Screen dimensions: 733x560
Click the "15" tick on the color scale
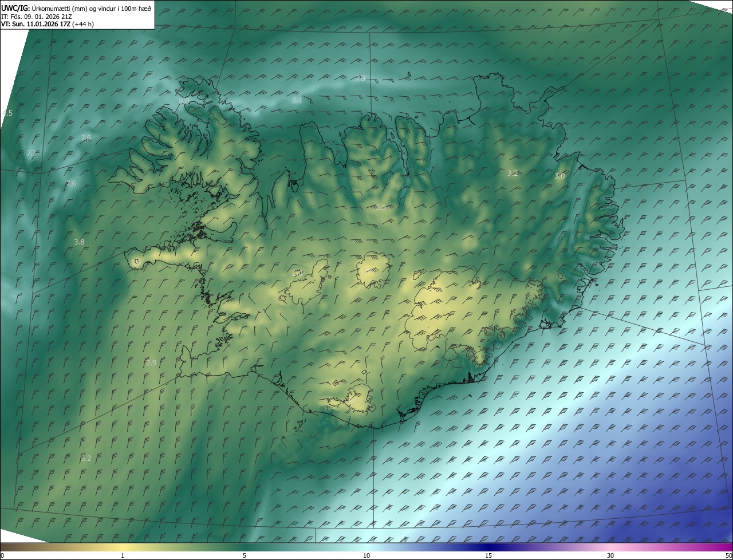[x=488, y=555]
